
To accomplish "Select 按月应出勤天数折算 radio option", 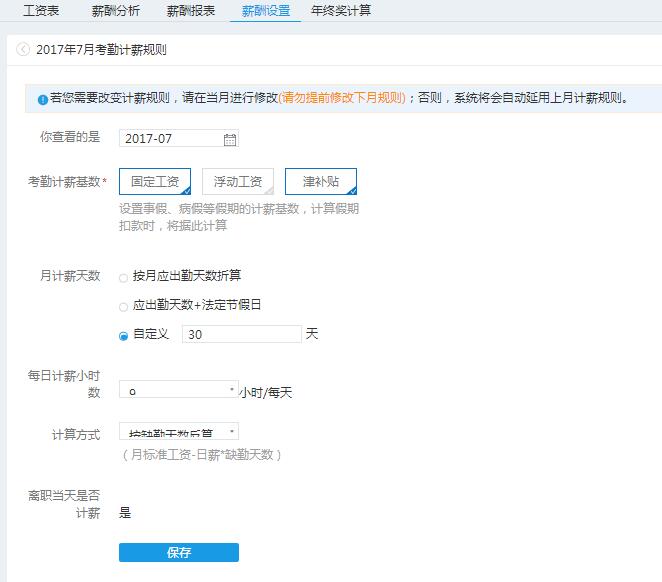I will click(124, 277).
